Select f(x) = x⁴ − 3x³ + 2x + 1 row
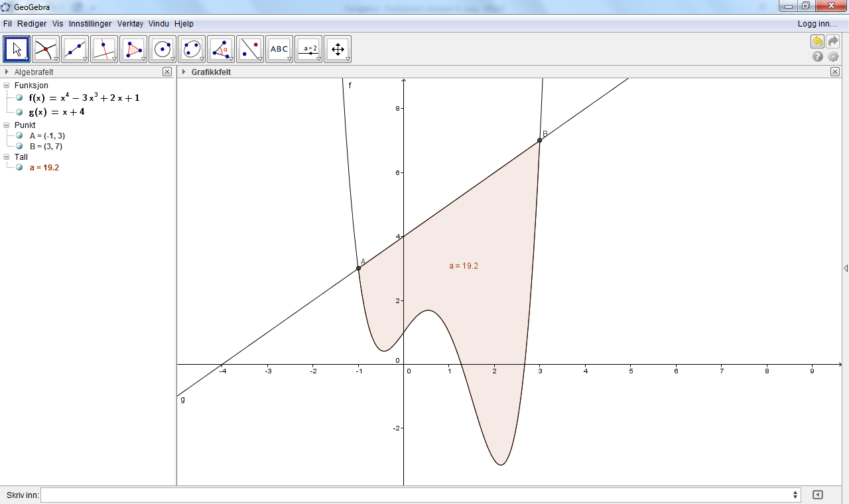849x504 pixels. pos(84,97)
